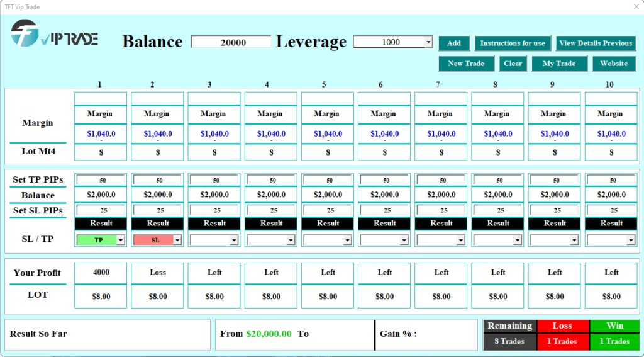This screenshot has height=357, width=644.
Task: Click the green Win counter box
Action: coord(614,334)
